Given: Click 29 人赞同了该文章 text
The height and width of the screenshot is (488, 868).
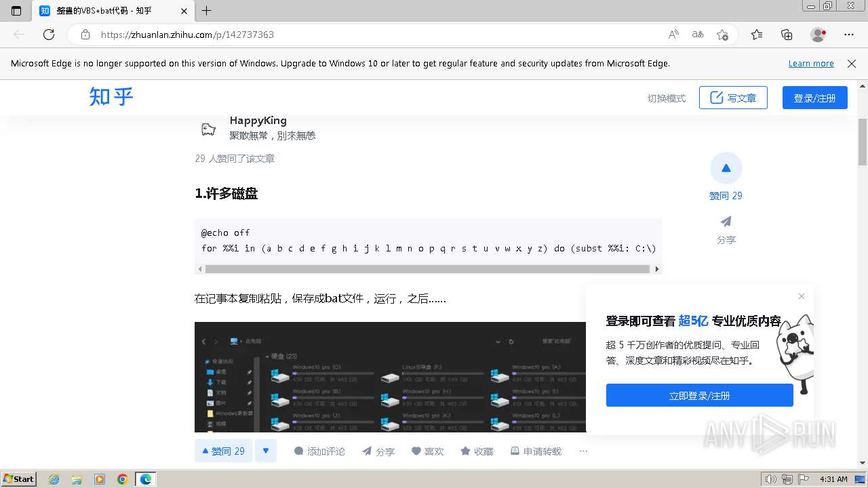Looking at the screenshot, I should (235, 159).
